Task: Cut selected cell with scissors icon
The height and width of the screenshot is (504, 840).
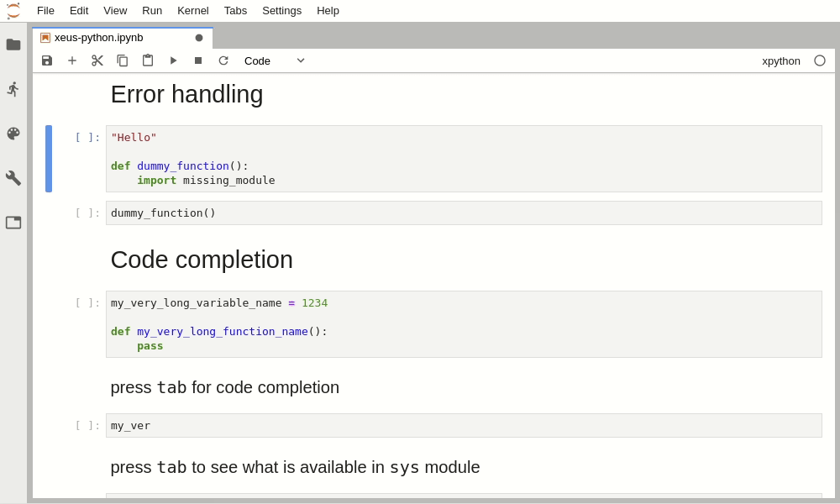Action: 97,60
